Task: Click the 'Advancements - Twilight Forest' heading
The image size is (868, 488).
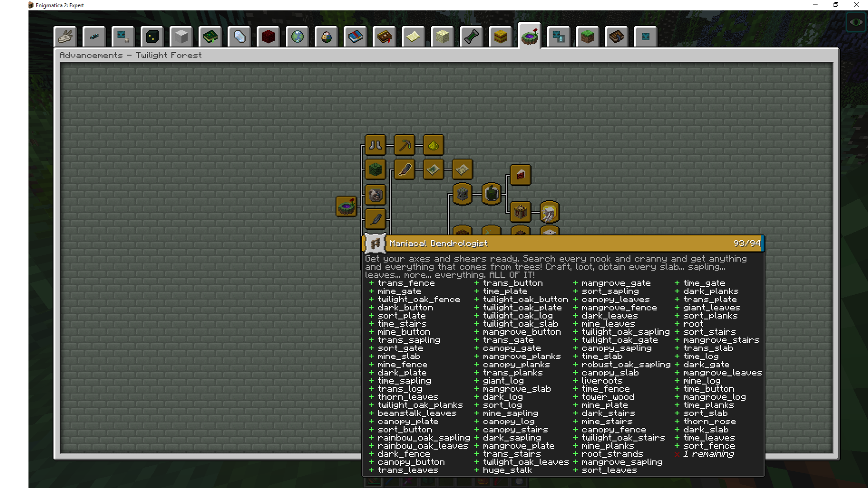Action: point(130,55)
